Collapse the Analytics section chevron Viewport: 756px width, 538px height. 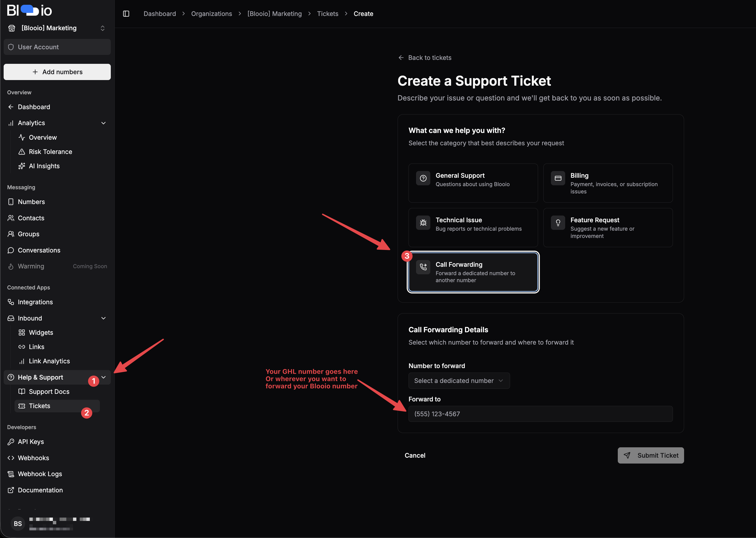(x=103, y=123)
